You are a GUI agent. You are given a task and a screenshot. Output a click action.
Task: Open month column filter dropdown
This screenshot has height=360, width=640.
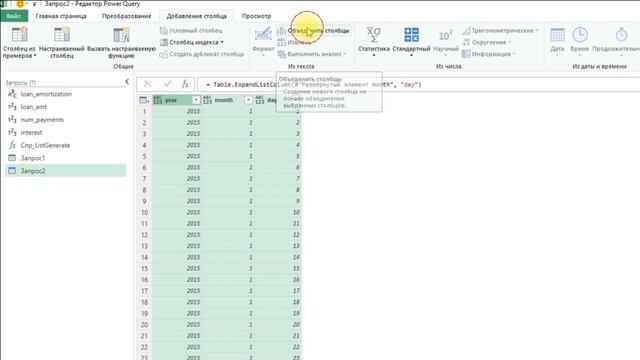tap(248, 100)
